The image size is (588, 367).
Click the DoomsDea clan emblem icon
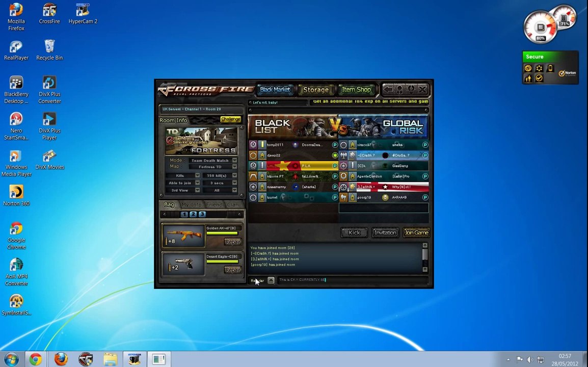click(296, 145)
